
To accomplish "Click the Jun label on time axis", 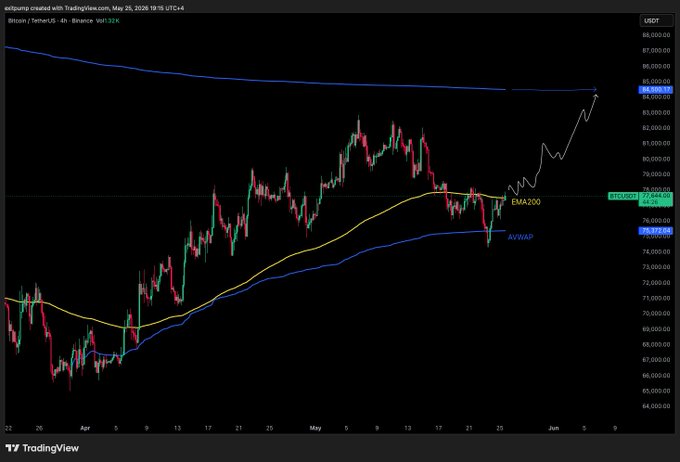I will (x=553, y=428).
